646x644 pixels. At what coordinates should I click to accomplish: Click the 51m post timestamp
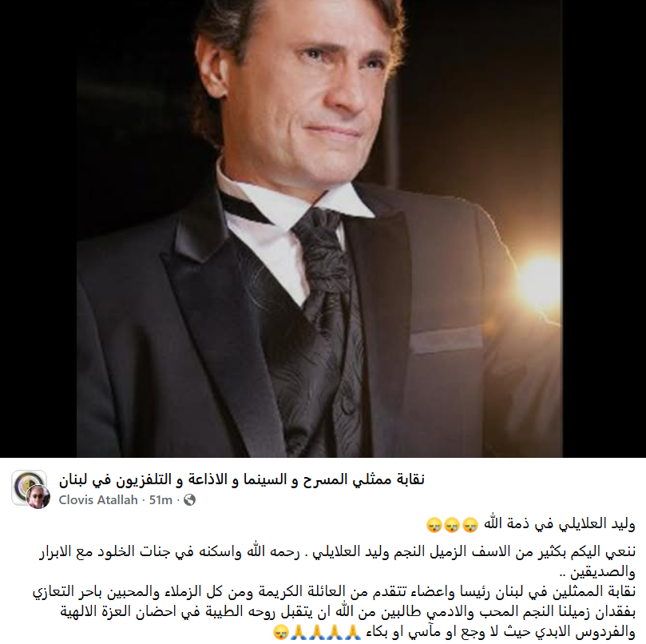point(161,500)
